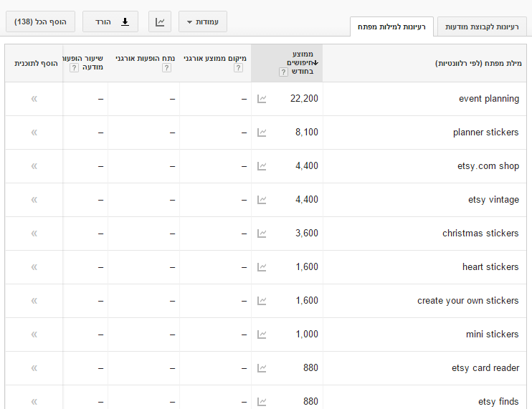Screen dimensions: 532x409
Task: Open trend chart for etsy vintage row
Action: click(x=262, y=200)
